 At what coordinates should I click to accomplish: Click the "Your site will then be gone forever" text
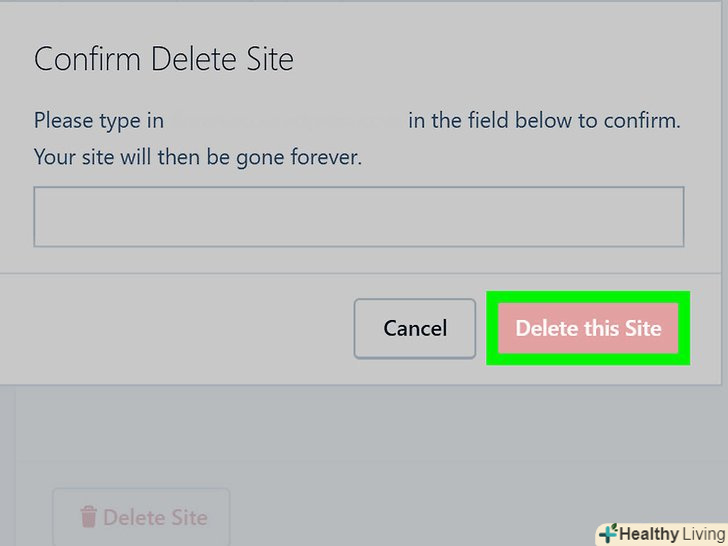pos(198,157)
